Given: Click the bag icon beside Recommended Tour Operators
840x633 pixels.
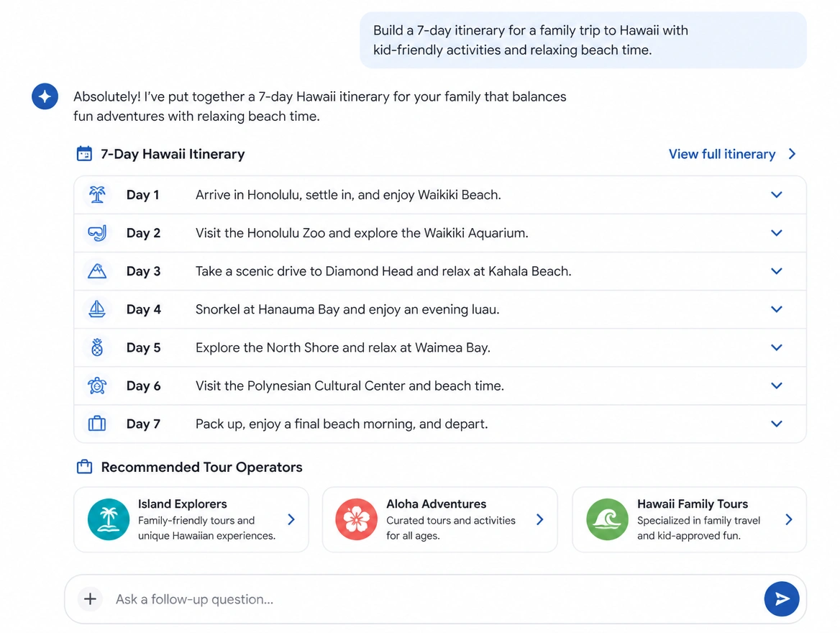Looking at the screenshot, I should [84, 467].
